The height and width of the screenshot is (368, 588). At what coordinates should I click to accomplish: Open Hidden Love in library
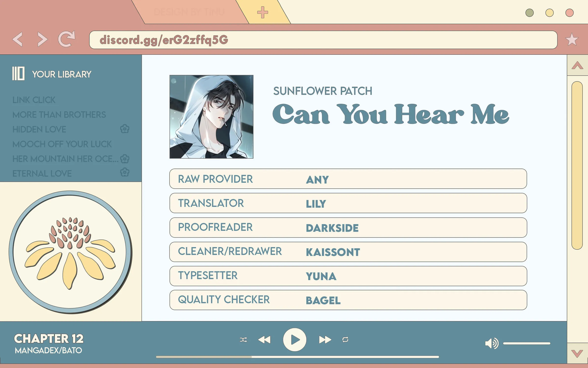39,129
